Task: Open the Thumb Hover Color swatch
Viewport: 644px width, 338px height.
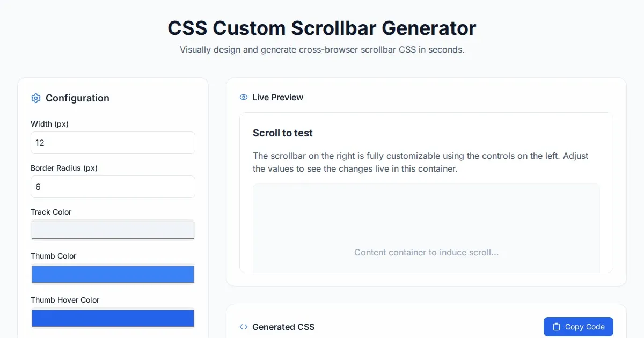Action: pyautogui.click(x=113, y=318)
